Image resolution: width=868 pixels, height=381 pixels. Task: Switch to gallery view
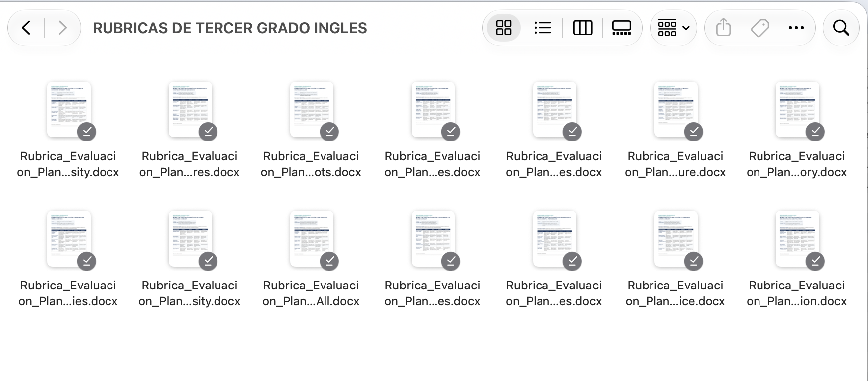coord(622,28)
